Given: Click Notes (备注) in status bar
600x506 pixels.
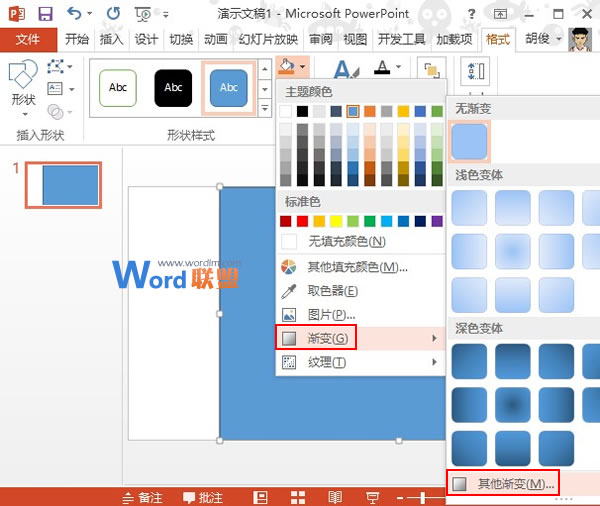Looking at the screenshot, I should [x=142, y=498].
